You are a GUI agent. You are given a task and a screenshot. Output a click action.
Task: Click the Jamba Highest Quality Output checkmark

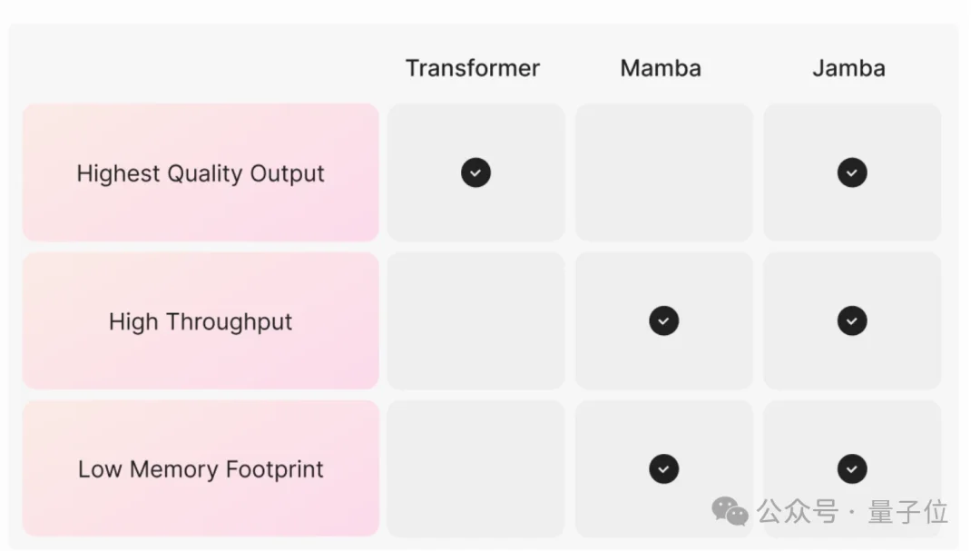click(851, 172)
